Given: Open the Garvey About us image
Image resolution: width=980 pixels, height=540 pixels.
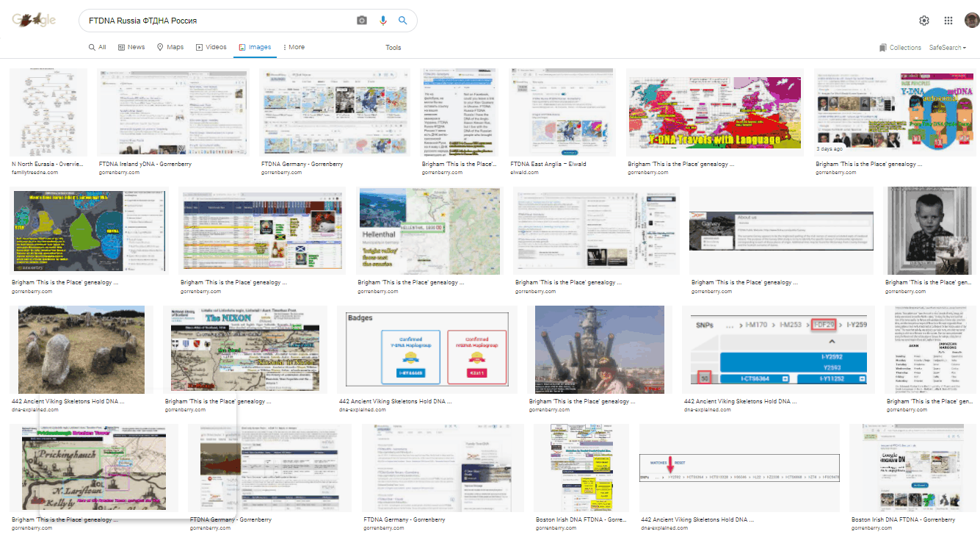Looking at the screenshot, I should [x=781, y=231].
